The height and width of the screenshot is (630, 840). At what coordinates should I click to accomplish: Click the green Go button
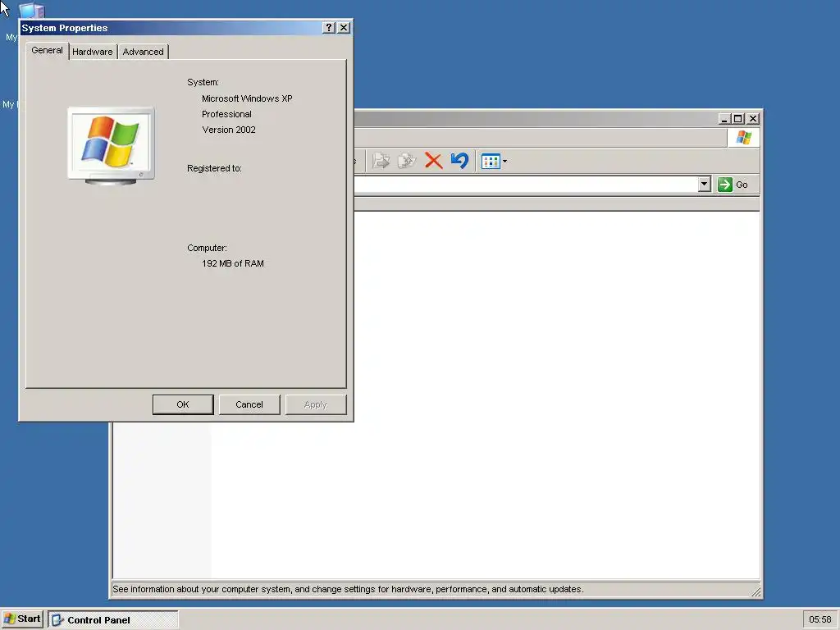[733, 185]
